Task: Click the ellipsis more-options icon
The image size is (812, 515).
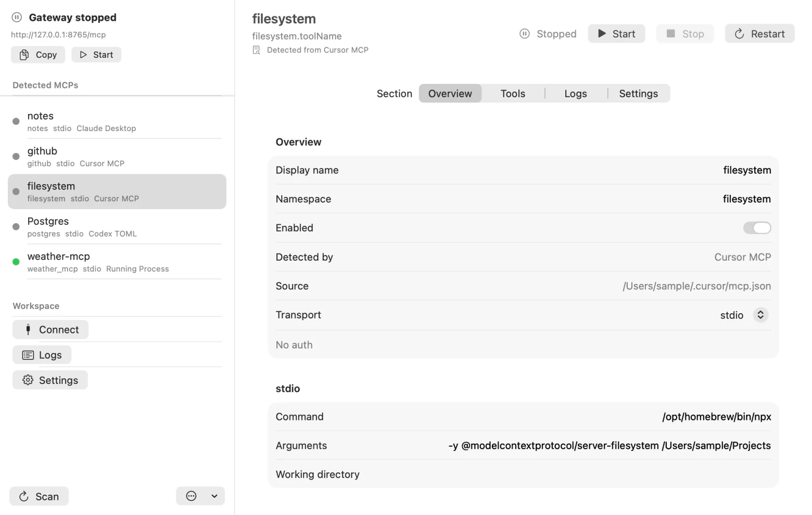Action: coord(191,496)
